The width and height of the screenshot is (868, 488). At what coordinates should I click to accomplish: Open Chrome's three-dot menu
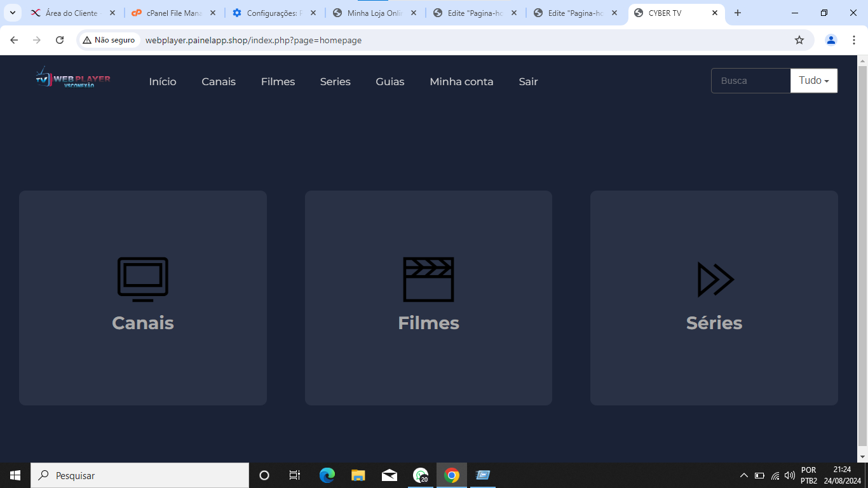coord(855,39)
